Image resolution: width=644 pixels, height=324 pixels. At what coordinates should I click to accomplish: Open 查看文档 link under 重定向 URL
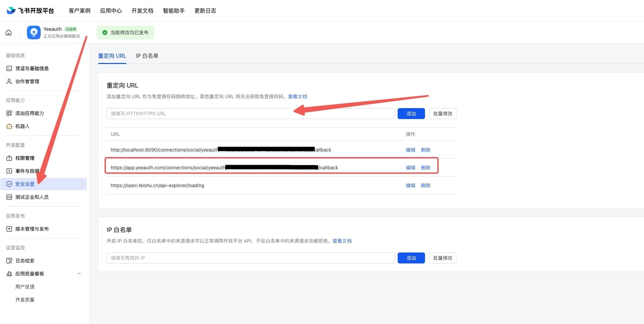pyautogui.click(x=298, y=96)
